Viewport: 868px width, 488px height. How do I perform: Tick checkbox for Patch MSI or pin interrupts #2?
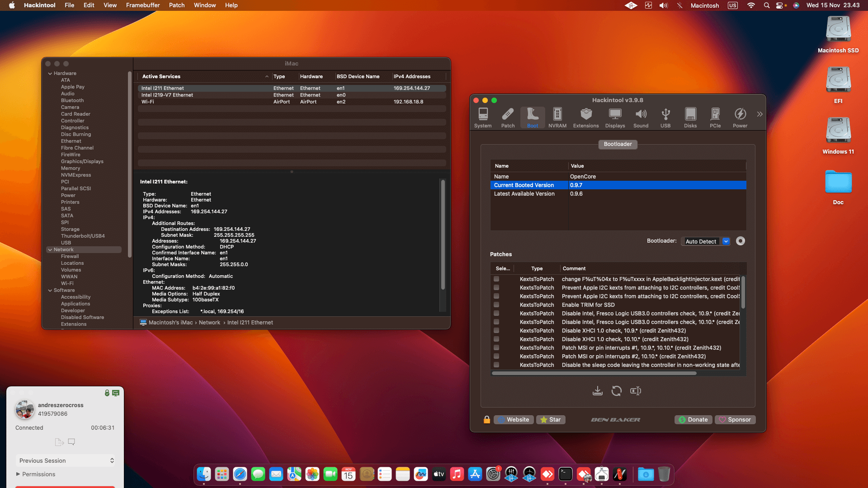pos(496,357)
